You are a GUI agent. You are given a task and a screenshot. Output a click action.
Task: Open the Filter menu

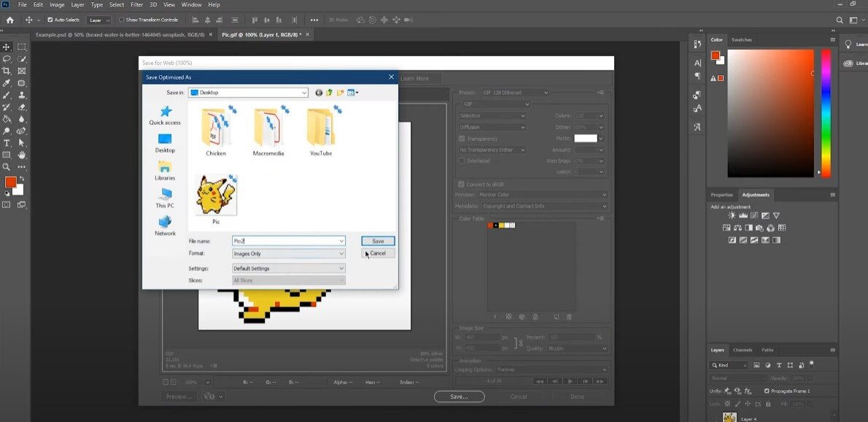point(136,4)
